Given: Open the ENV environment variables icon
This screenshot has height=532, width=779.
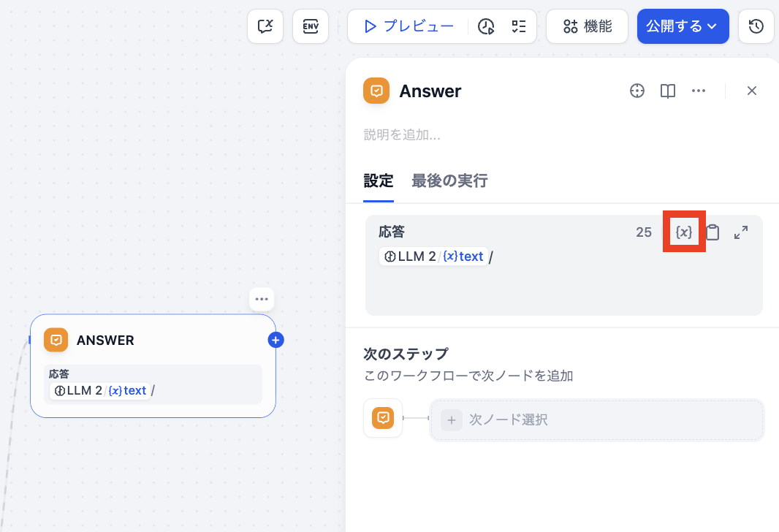Looking at the screenshot, I should (x=311, y=26).
